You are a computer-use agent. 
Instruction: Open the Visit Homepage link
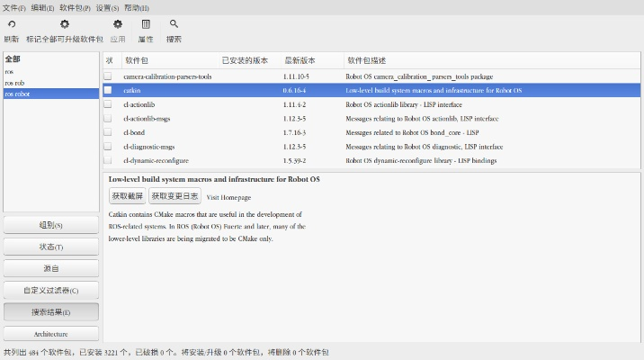pyautogui.click(x=228, y=196)
